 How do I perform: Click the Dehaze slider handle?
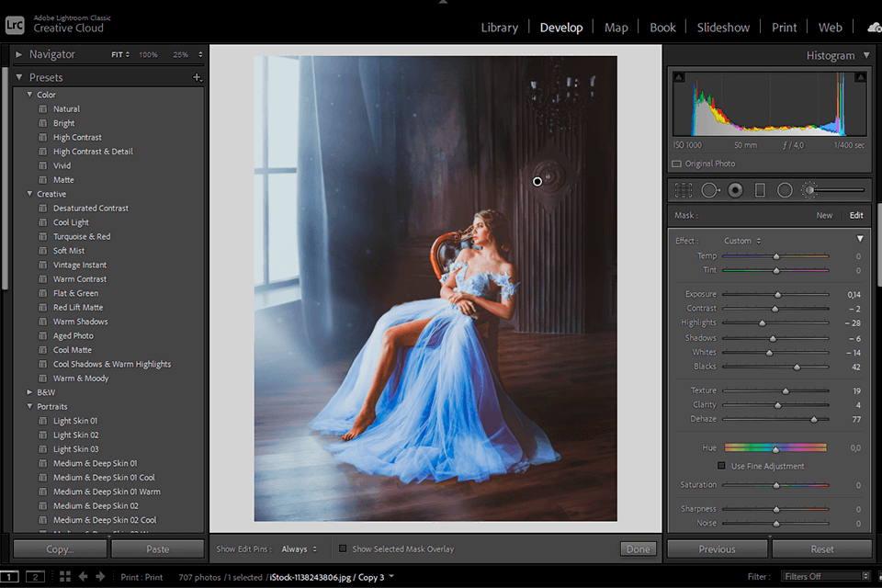pyautogui.click(x=813, y=419)
